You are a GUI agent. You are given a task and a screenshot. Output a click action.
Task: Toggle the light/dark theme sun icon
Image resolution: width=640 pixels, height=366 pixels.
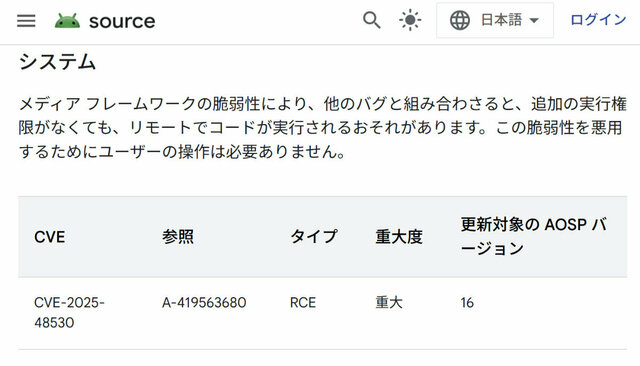[x=410, y=20]
